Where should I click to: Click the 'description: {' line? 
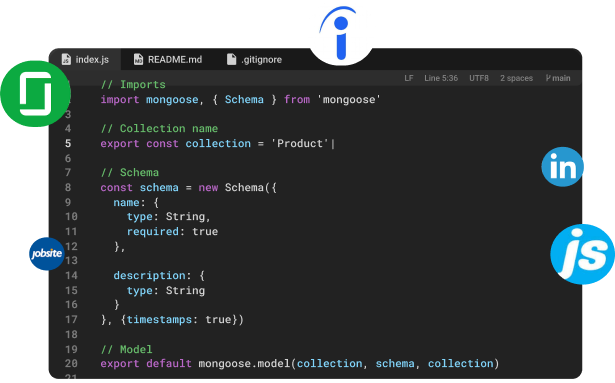[x=159, y=275]
